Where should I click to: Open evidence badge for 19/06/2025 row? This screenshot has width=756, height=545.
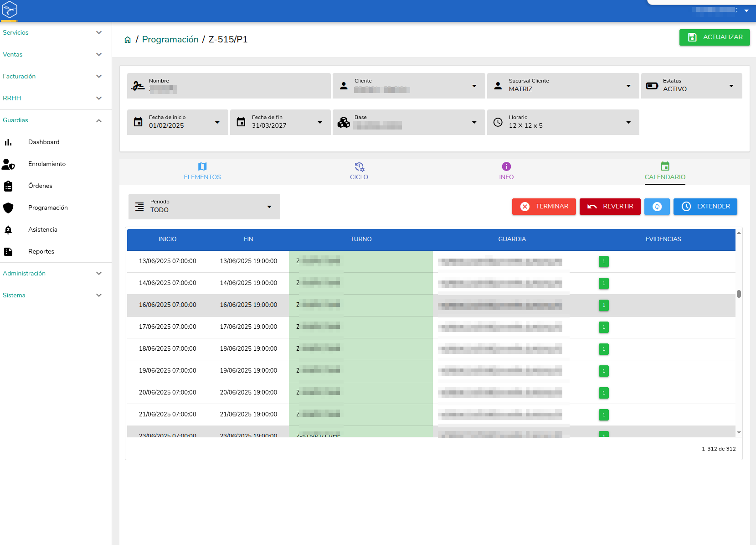point(604,371)
